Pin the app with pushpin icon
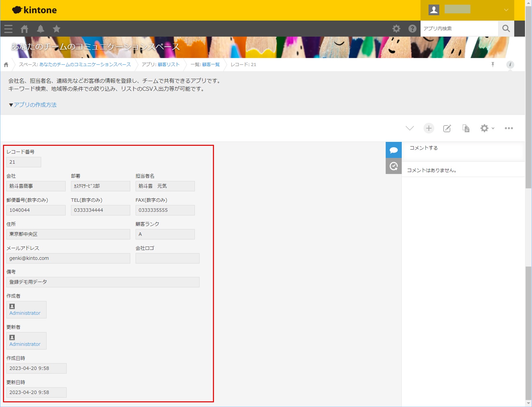532x407 pixels. [493, 65]
